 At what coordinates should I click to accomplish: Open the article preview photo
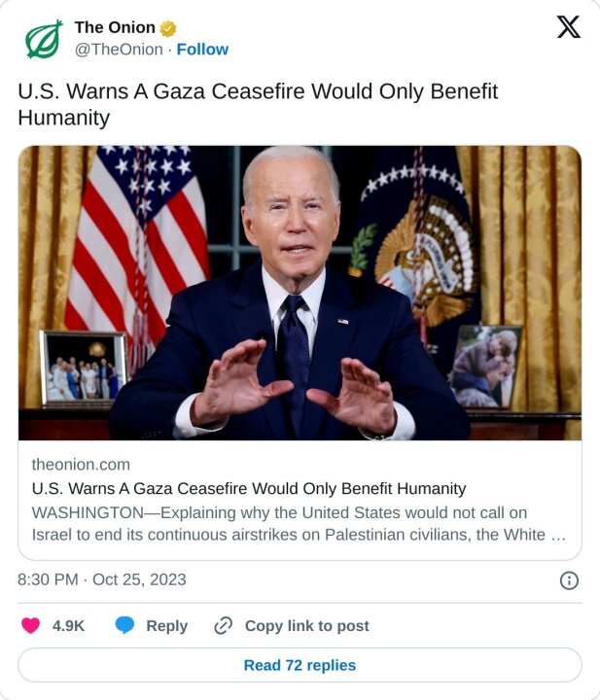(300, 293)
